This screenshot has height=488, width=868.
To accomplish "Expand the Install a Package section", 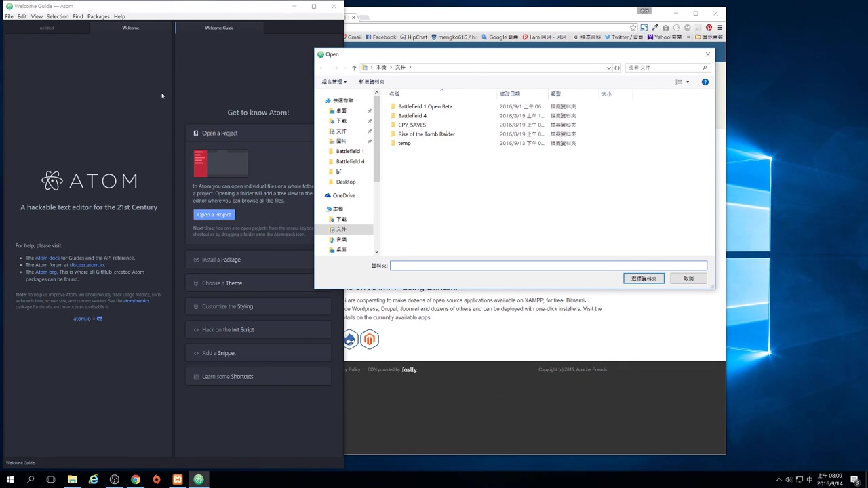I will click(x=258, y=260).
